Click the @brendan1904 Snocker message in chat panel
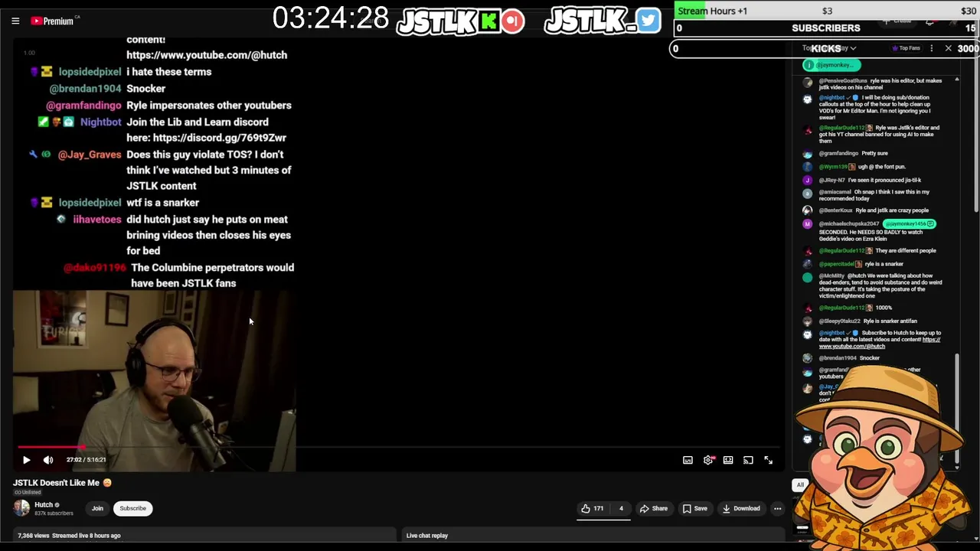980x551 pixels. (874, 357)
